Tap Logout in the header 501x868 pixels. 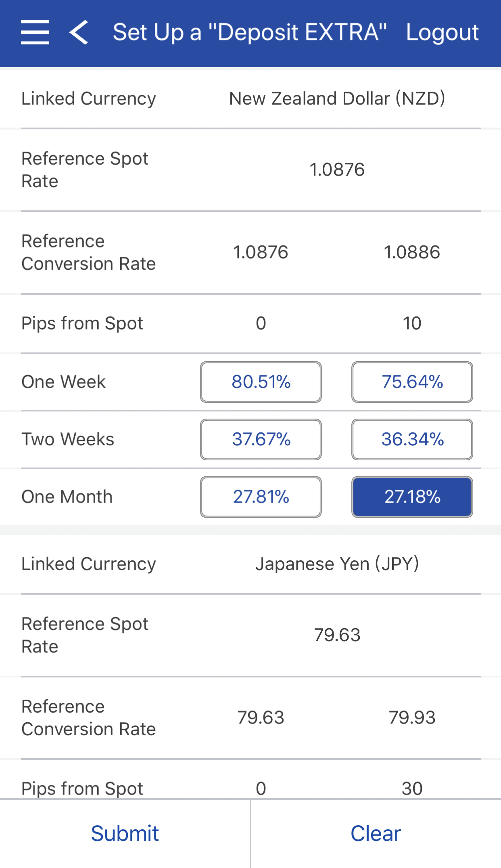tap(442, 32)
